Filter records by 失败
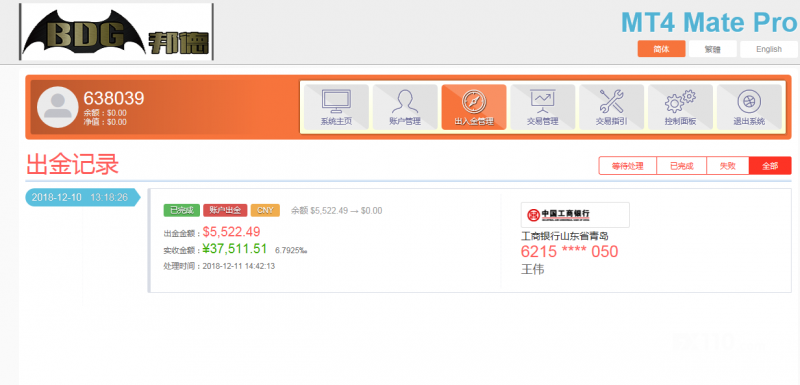Viewport: 800px width, 385px height. click(728, 166)
